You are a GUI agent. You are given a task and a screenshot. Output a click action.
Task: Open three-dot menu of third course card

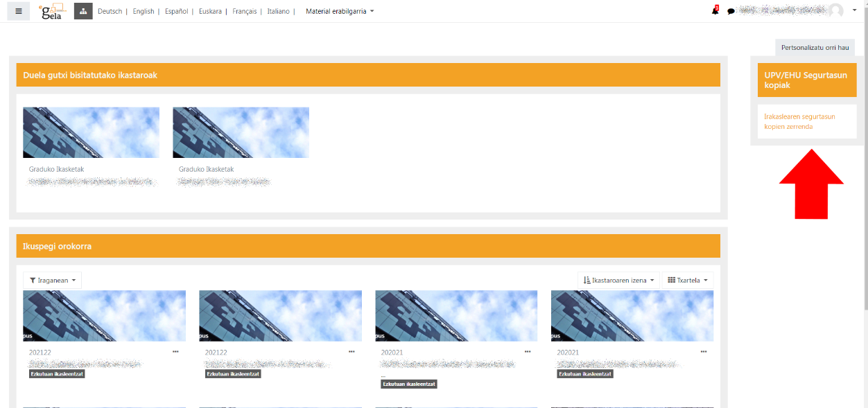tap(528, 352)
